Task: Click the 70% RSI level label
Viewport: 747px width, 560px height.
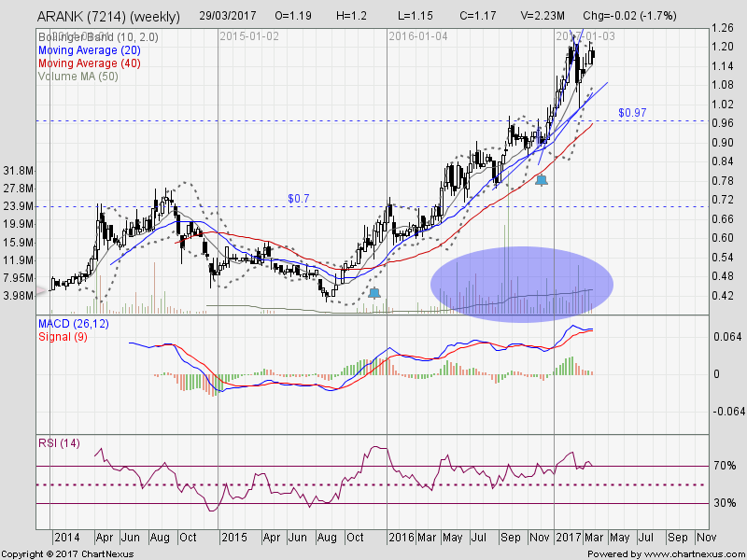Action: tap(725, 465)
